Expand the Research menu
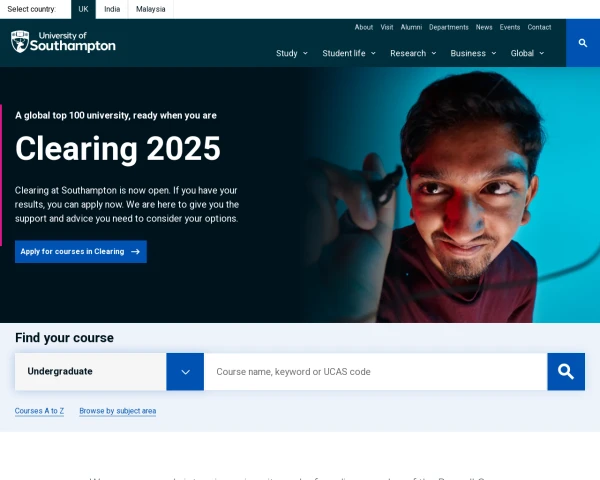 click(x=413, y=53)
